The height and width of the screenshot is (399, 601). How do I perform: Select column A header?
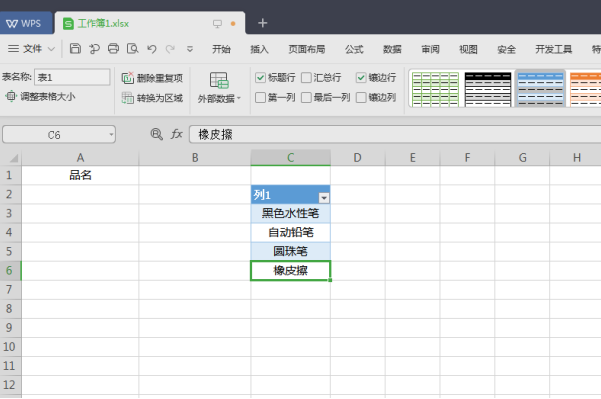(x=80, y=158)
